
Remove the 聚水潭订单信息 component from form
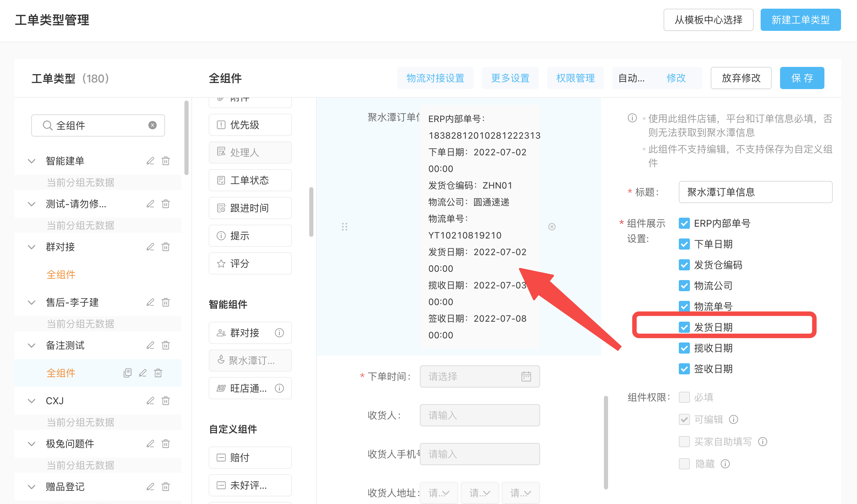tap(552, 227)
